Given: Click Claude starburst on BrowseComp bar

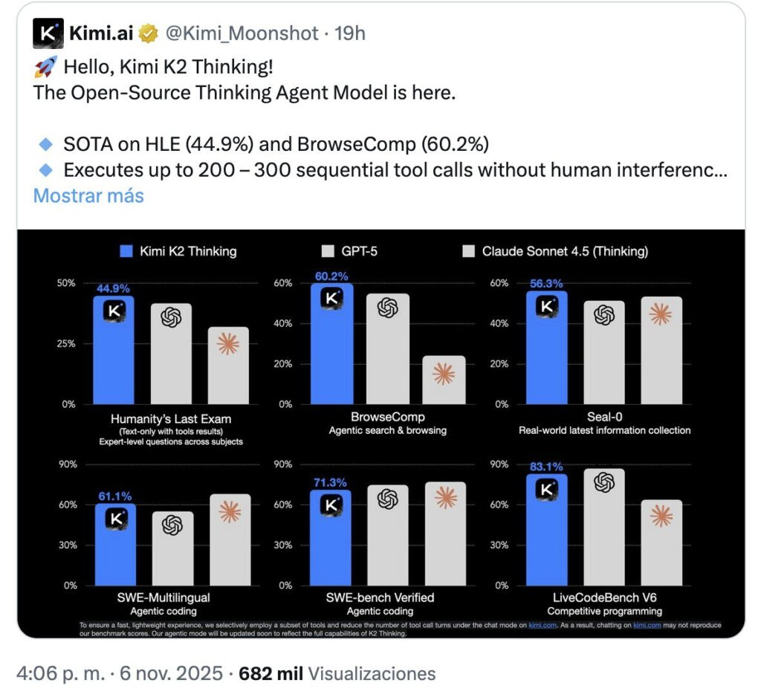Looking at the screenshot, I should click(x=443, y=374).
